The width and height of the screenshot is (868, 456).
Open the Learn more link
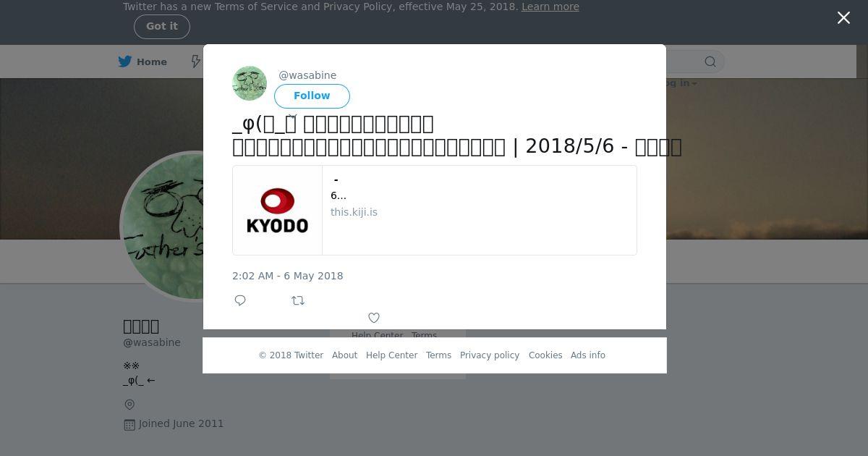pos(550,7)
